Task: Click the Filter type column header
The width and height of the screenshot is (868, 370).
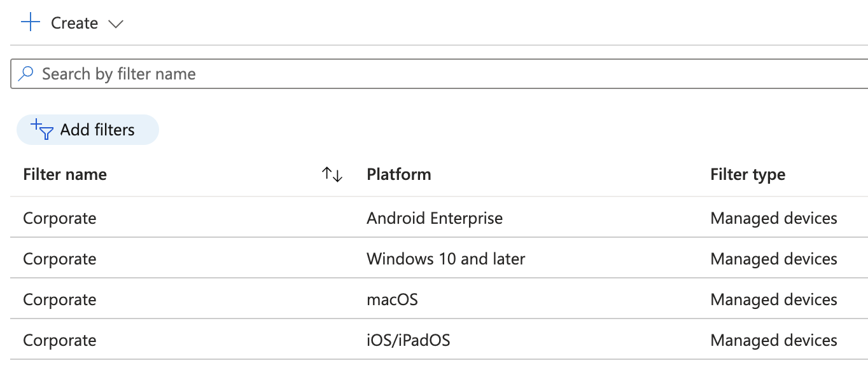Action: coord(747,174)
